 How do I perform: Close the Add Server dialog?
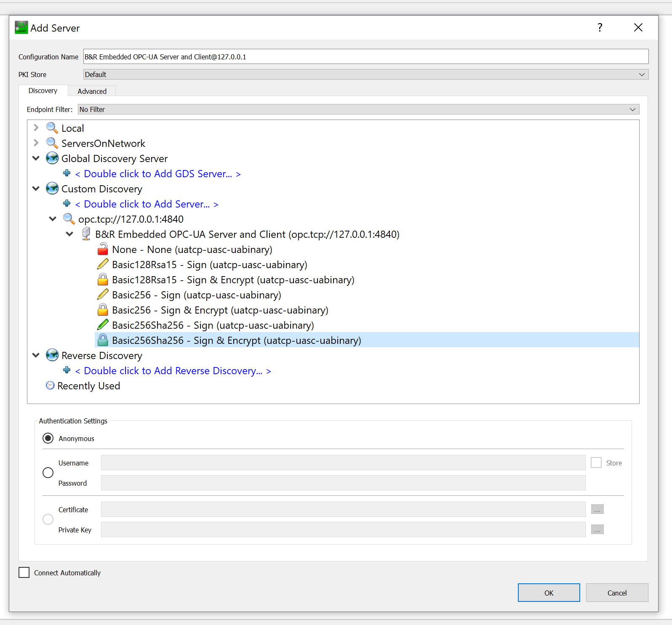638,28
